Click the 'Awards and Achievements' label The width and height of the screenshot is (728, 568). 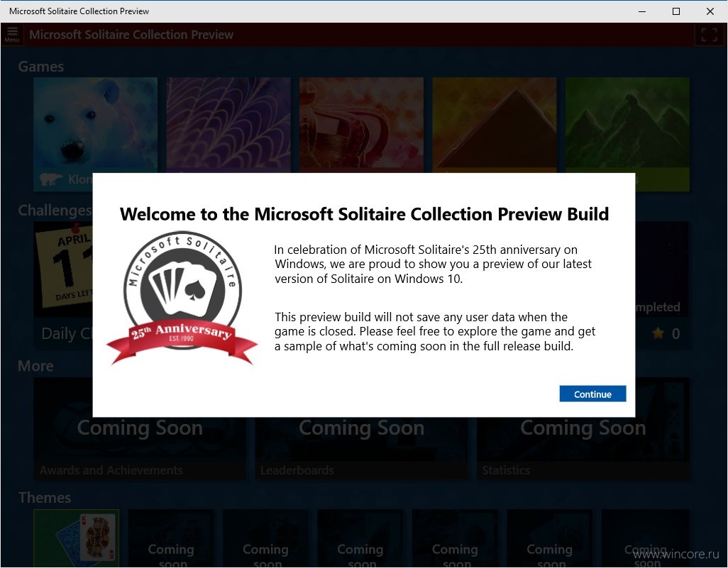111,470
